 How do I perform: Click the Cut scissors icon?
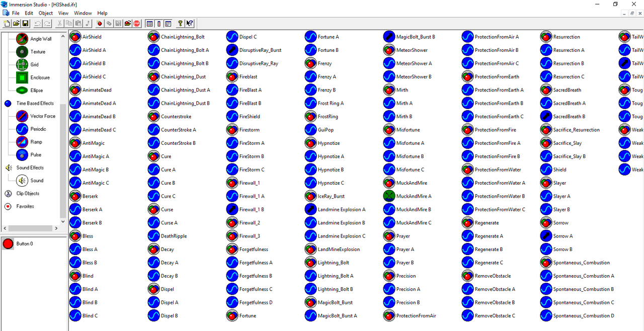coord(60,23)
